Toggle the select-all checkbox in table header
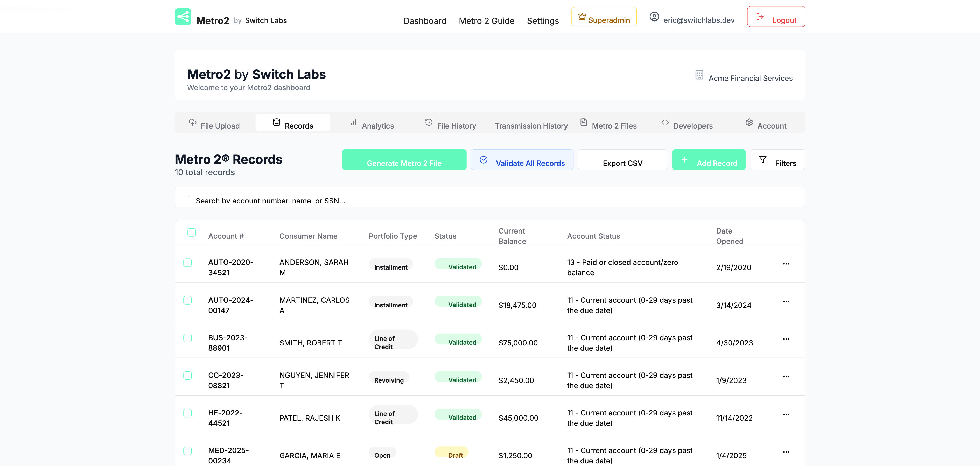This screenshot has height=466, width=980. (192, 232)
